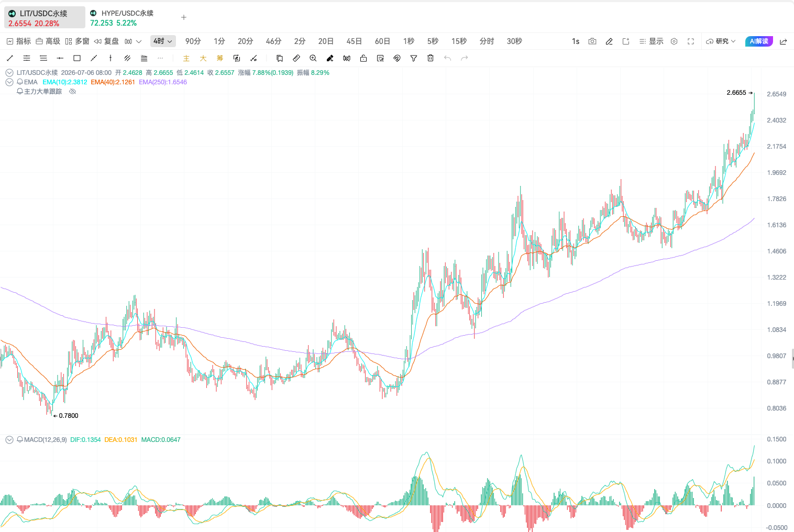Toggle visibility of 主力大单跟踪 indicator
794x532 pixels.
tap(73, 92)
